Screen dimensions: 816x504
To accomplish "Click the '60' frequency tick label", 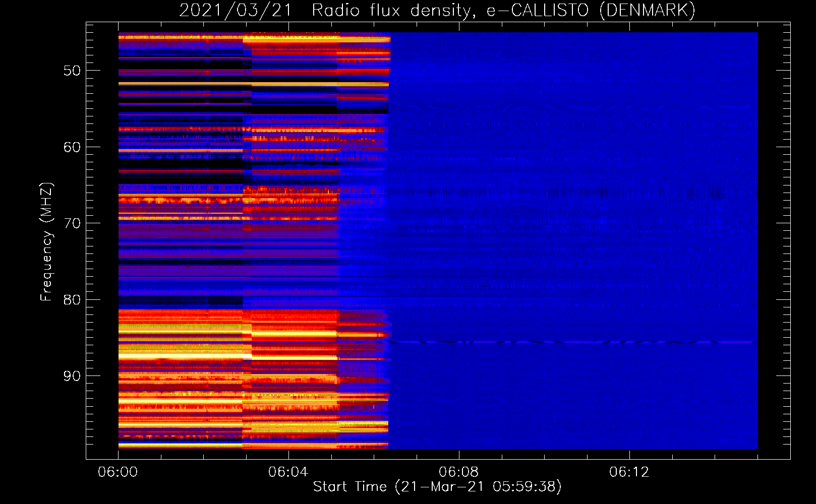I will pyautogui.click(x=72, y=147).
